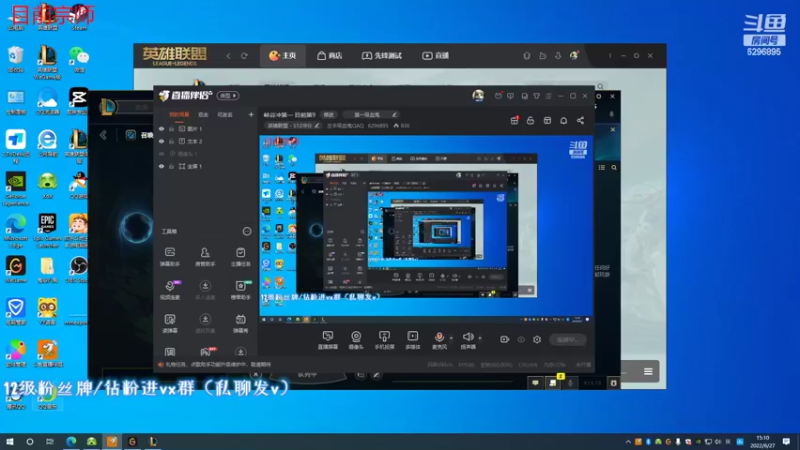Open the 读弹幕 read-danmaku tool

pos(170,323)
